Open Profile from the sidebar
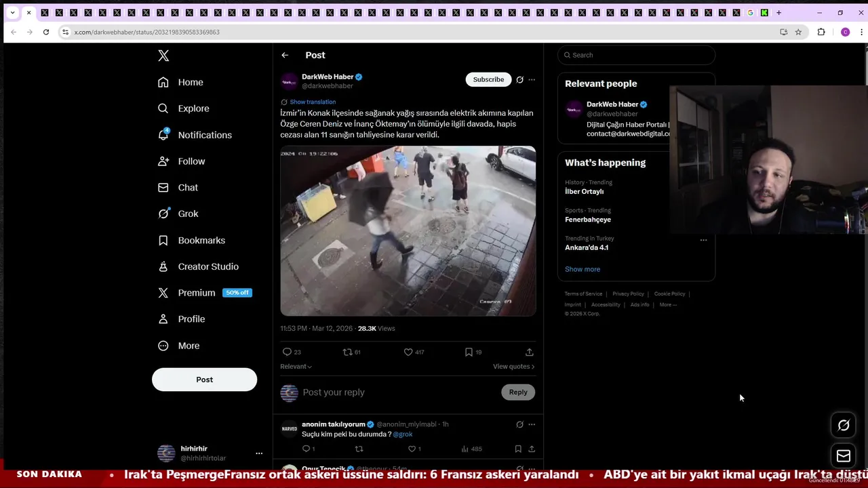 181,319
